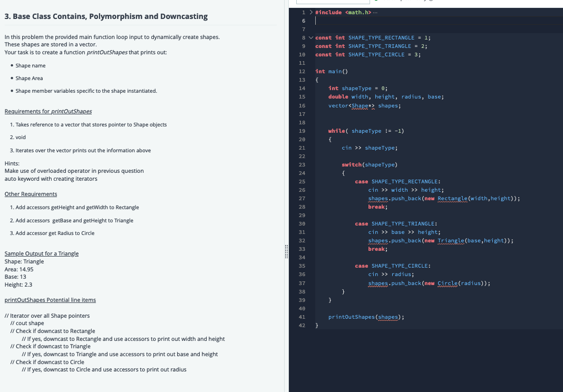Click line number 42 in the gutter
This screenshot has height=392, width=563.
[302, 326]
